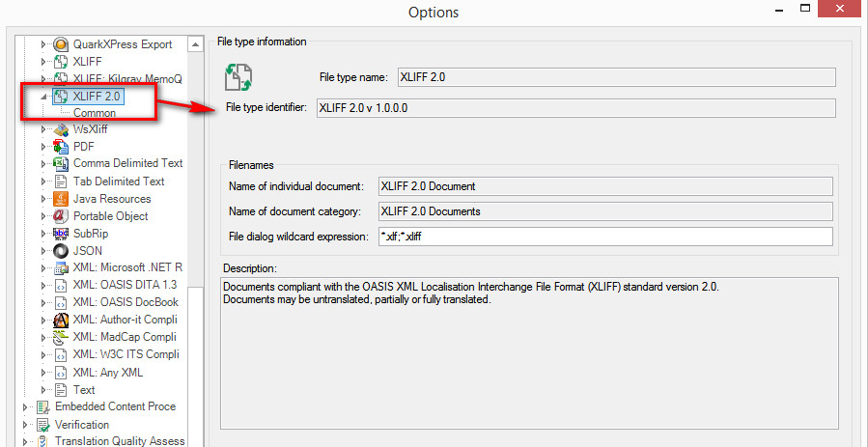Screen dimensions: 868x447
Task: Click the WsXliff file type icon
Action: coord(60,129)
